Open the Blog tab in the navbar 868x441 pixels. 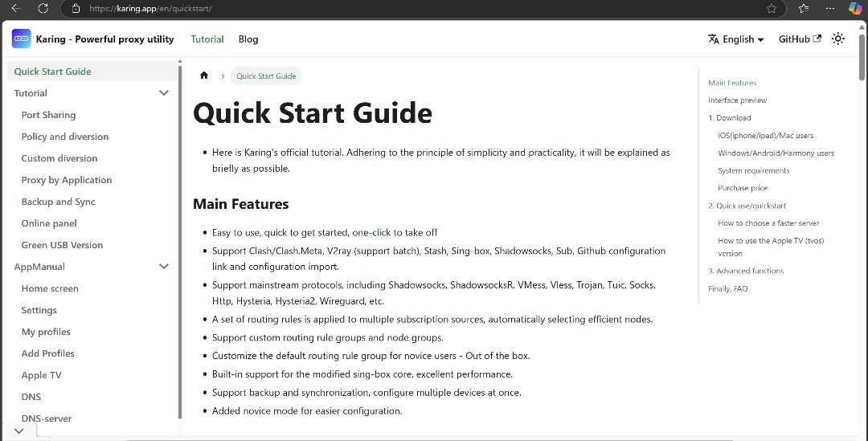(x=248, y=39)
